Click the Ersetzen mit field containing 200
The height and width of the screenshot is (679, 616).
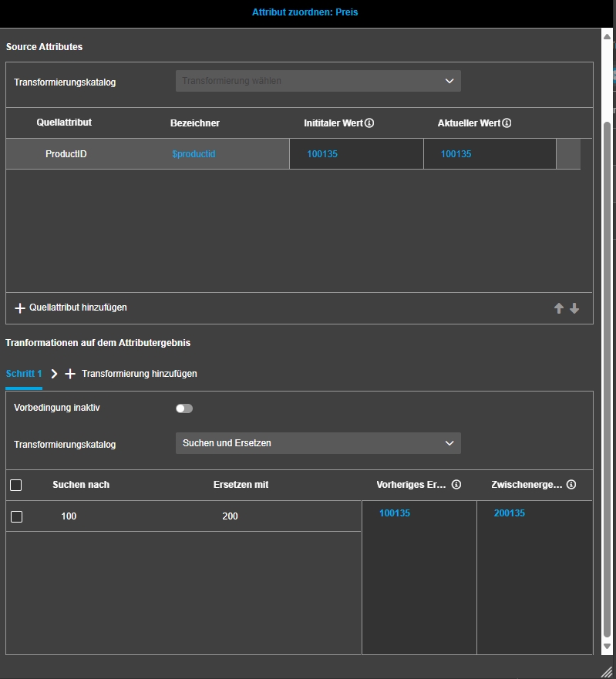(230, 516)
